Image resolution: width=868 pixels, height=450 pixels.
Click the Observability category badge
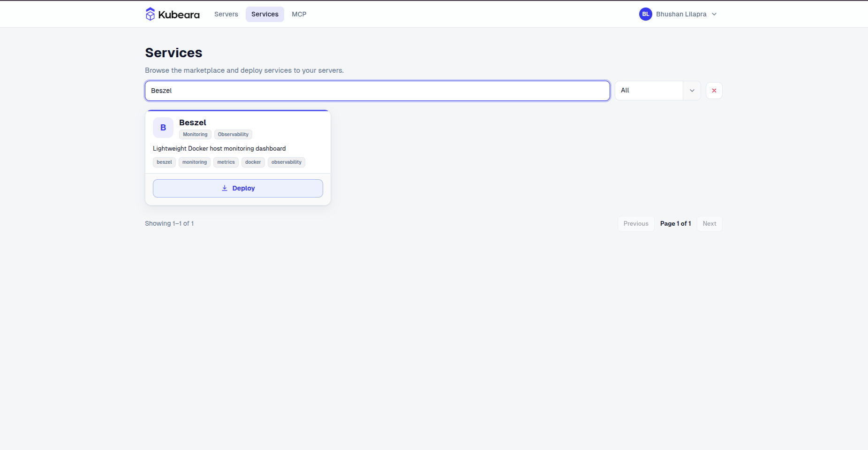click(x=233, y=135)
